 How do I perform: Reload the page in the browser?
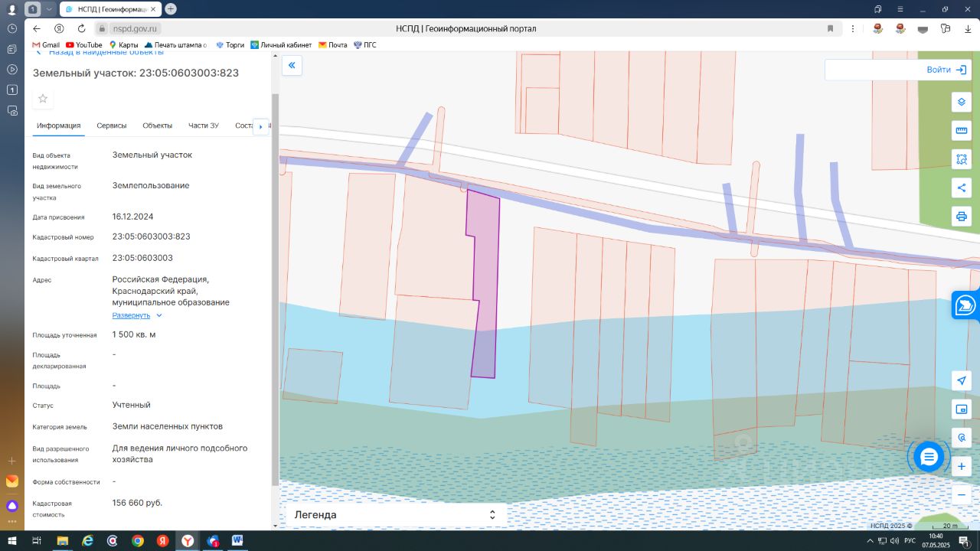[x=80, y=28]
